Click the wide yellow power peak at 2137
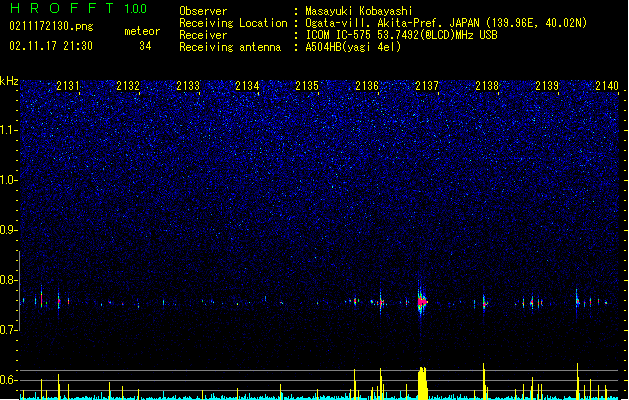Image resolution: width=629 pixels, height=400 pixels. click(x=422, y=383)
